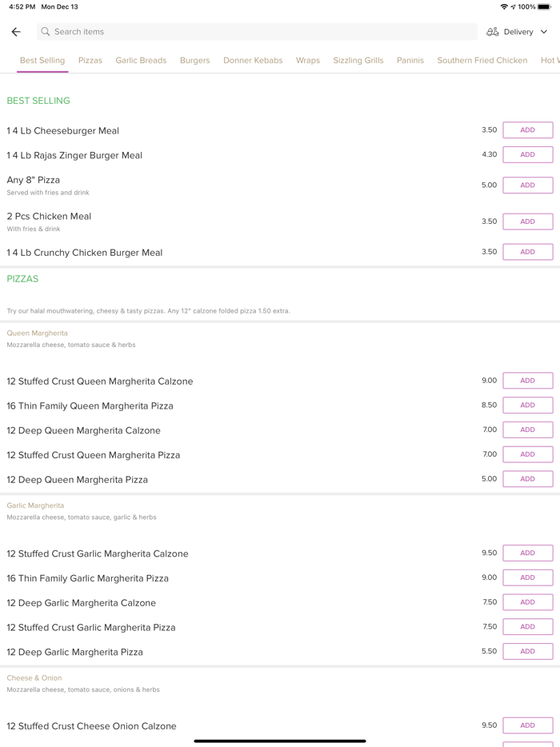Add Any 8" Pizza to order
This screenshot has width=560, height=747.
527,186
